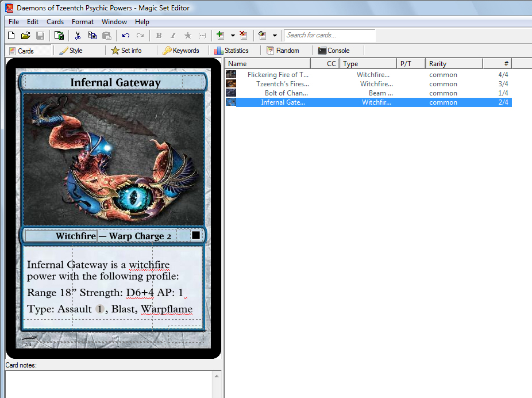This screenshot has width=532, height=398.
Task: Cut with the scissors icon
Action: point(78,35)
